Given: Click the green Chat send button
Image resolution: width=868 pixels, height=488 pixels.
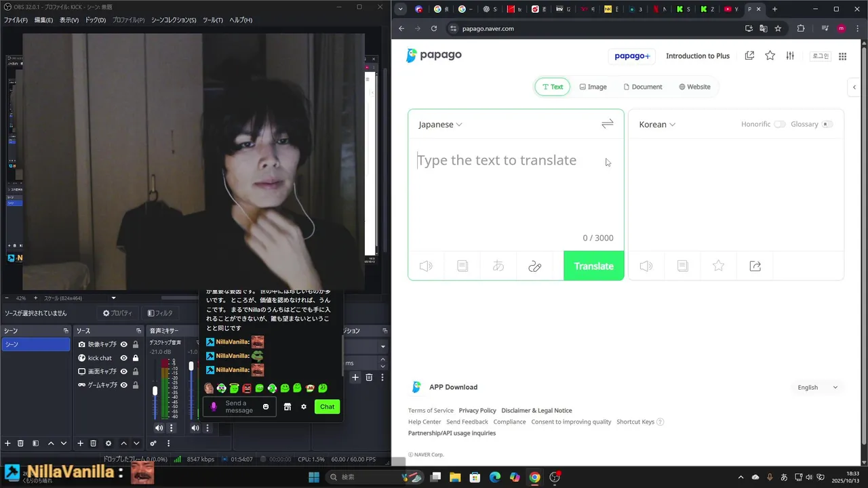Looking at the screenshot, I should (328, 407).
